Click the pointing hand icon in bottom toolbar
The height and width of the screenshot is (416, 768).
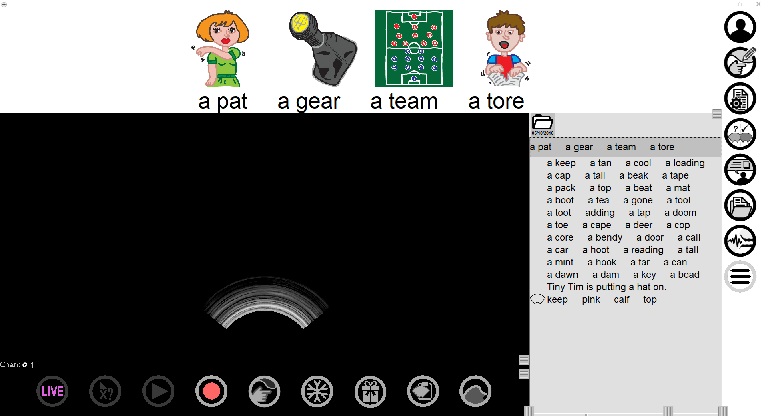pos(263,391)
